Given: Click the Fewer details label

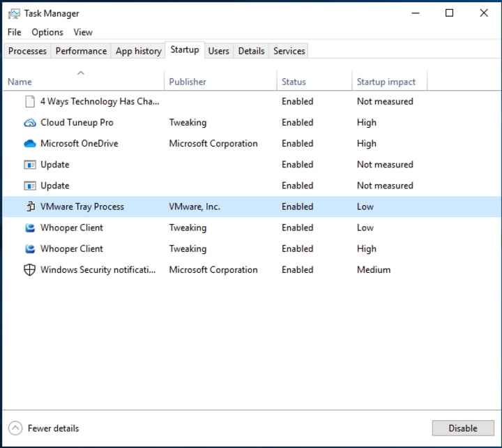Looking at the screenshot, I should (53, 428).
